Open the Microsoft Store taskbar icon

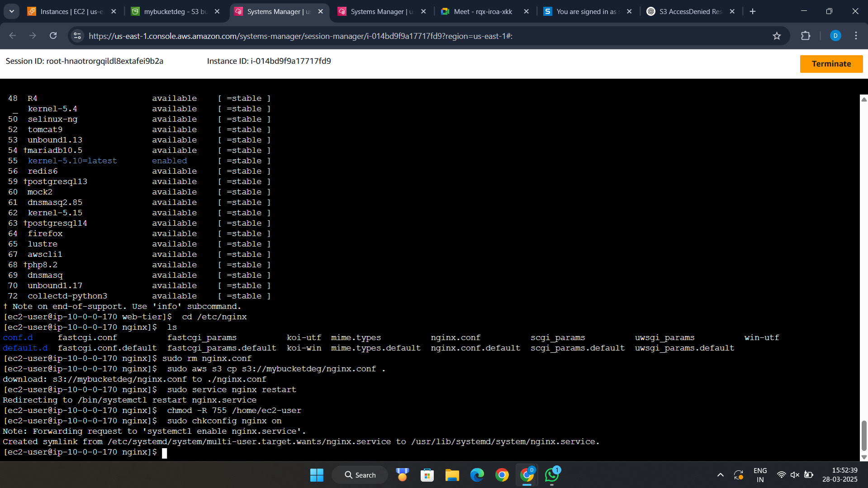point(427,475)
